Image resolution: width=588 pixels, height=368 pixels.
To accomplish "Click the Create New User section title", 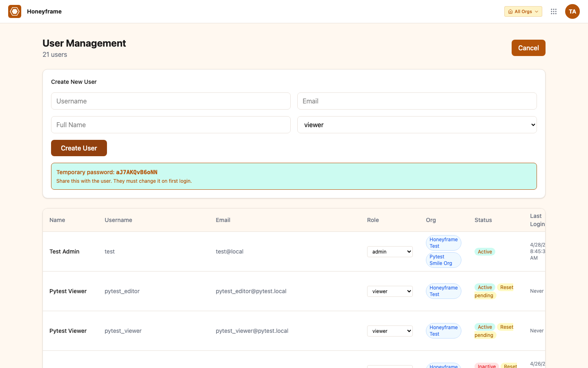I will [x=74, y=82].
